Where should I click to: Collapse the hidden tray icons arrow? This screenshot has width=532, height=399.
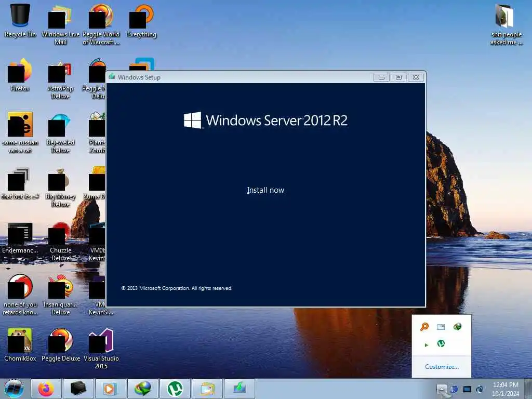[442, 389]
